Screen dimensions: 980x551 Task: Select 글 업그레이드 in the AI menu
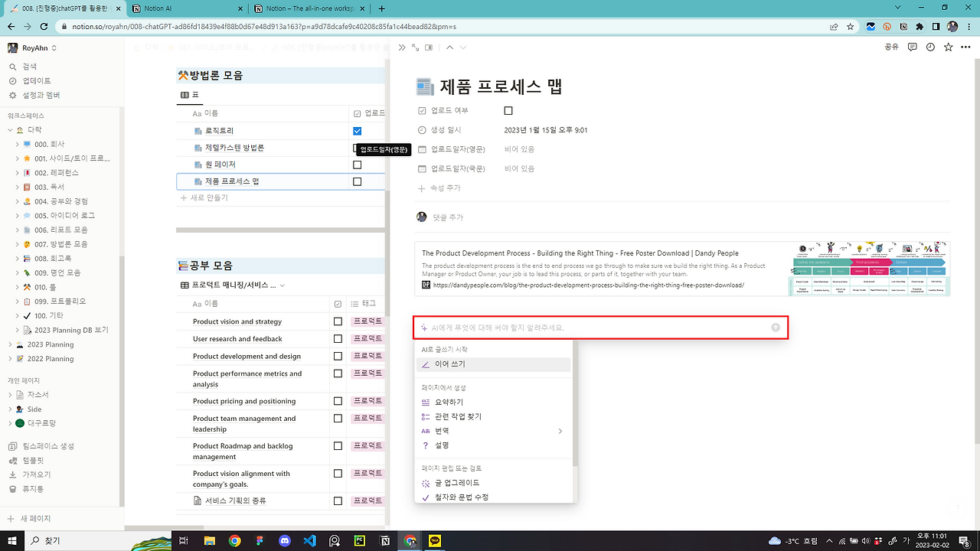coord(494,483)
